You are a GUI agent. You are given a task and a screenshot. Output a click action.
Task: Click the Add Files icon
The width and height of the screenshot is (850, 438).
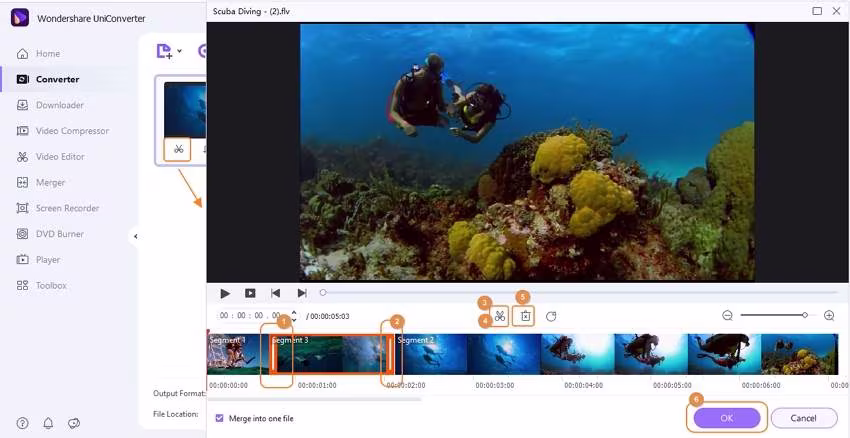(164, 51)
